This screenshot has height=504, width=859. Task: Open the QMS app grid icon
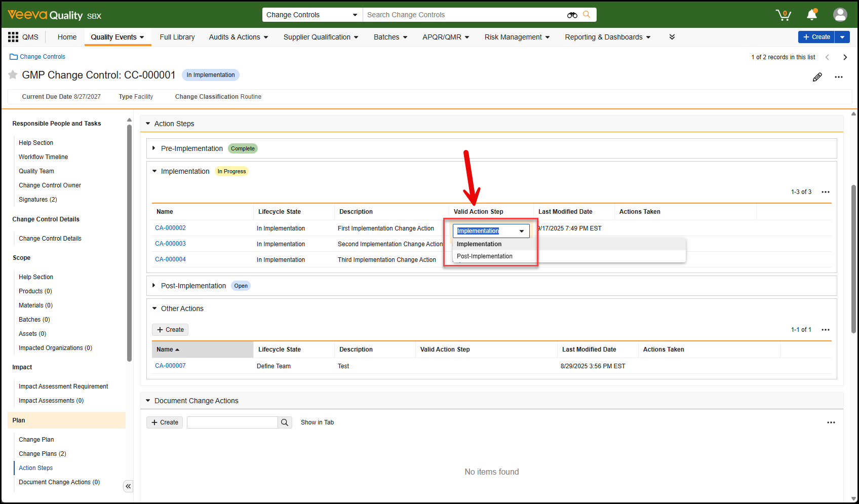[x=13, y=37]
